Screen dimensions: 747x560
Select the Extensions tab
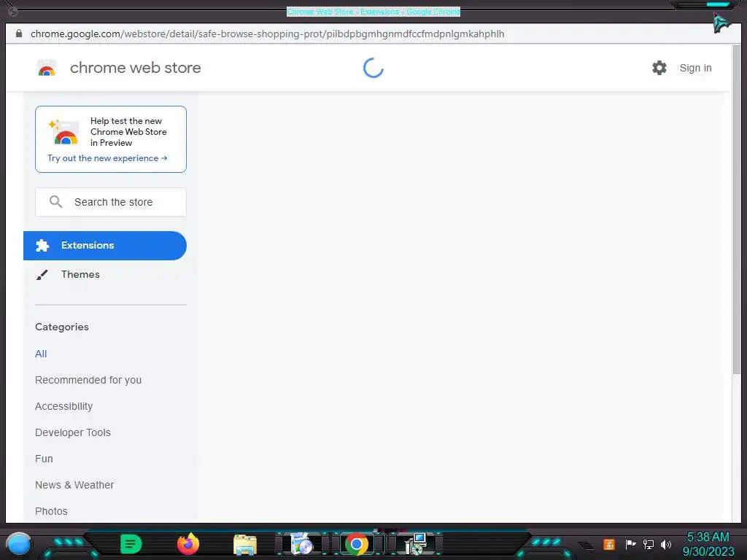pyautogui.click(x=105, y=246)
